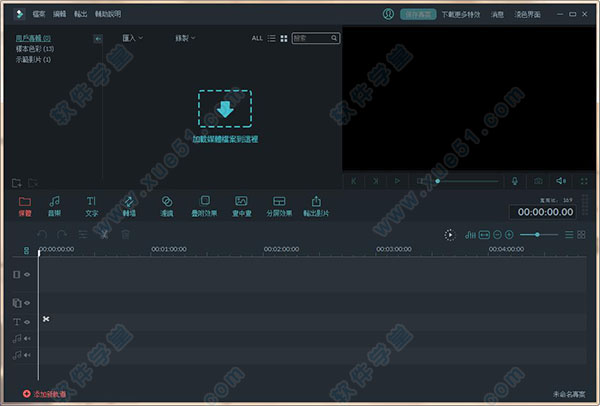The height and width of the screenshot is (406, 600).
Task: Mute the first music audio track
Action: click(27, 339)
